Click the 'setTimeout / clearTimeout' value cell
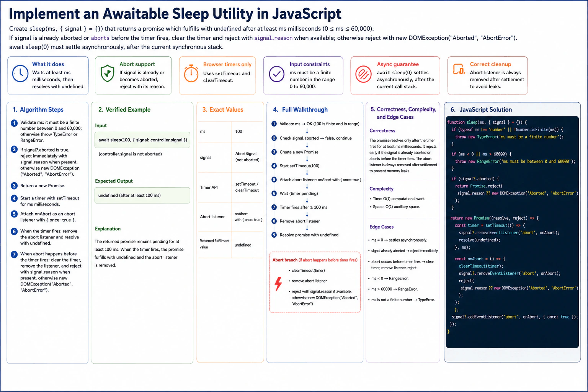588x392 pixels. click(247, 187)
